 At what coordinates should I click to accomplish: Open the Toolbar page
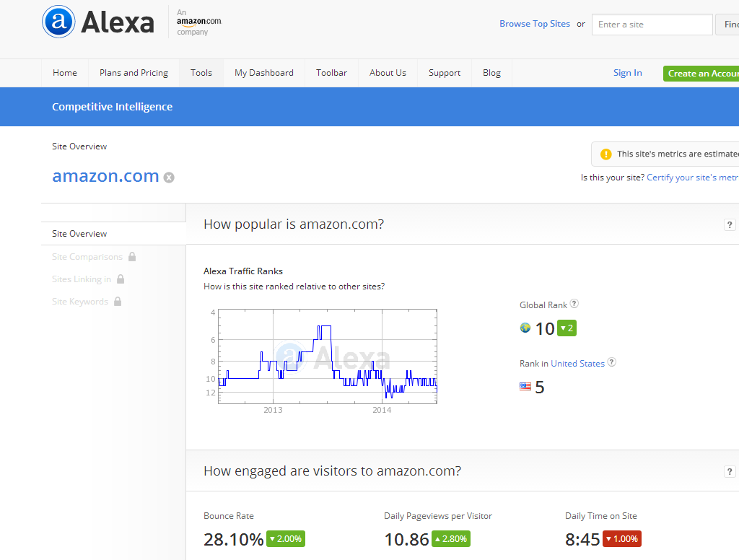pyautogui.click(x=331, y=73)
